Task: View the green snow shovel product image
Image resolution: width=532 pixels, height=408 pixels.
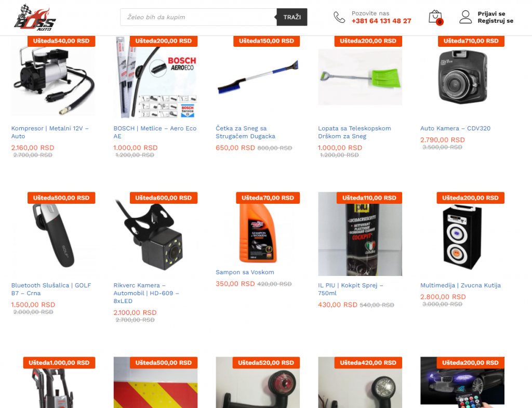Action: [360, 77]
